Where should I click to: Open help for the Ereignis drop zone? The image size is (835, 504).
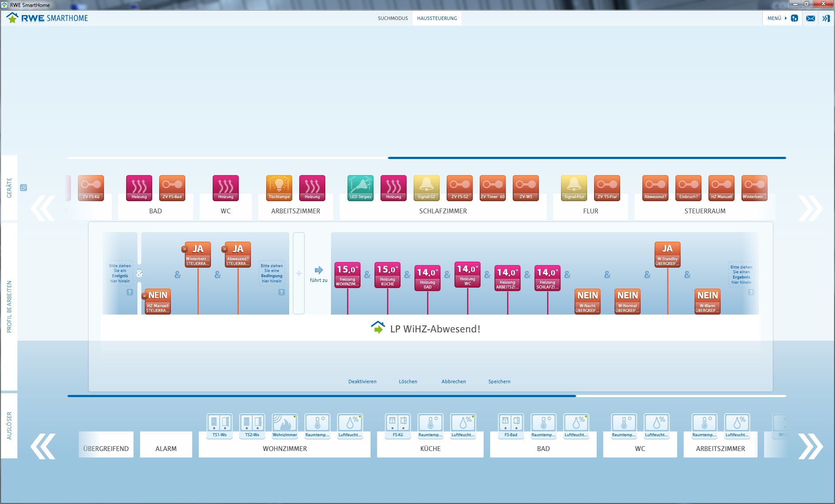click(130, 292)
